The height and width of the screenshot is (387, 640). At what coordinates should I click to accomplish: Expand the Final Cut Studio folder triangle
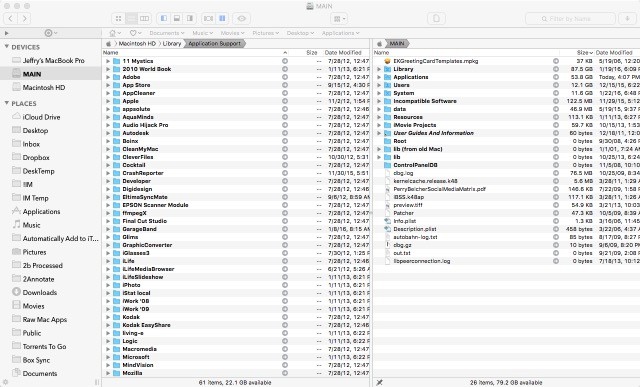point(108,221)
